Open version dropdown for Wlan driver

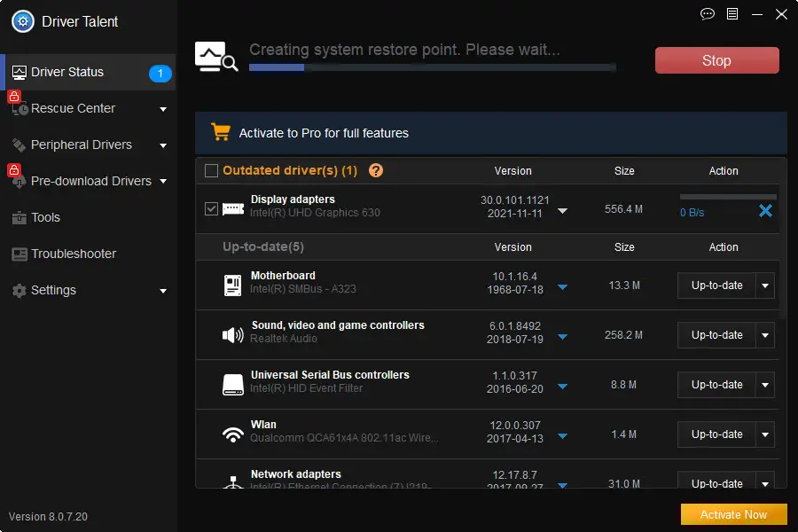(x=562, y=435)
